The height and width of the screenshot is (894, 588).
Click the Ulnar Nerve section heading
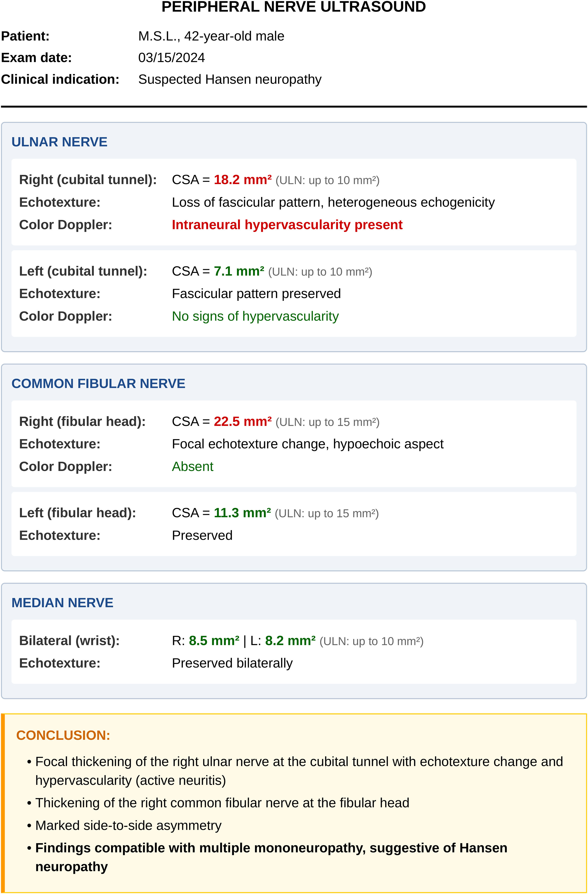point(59,142)
